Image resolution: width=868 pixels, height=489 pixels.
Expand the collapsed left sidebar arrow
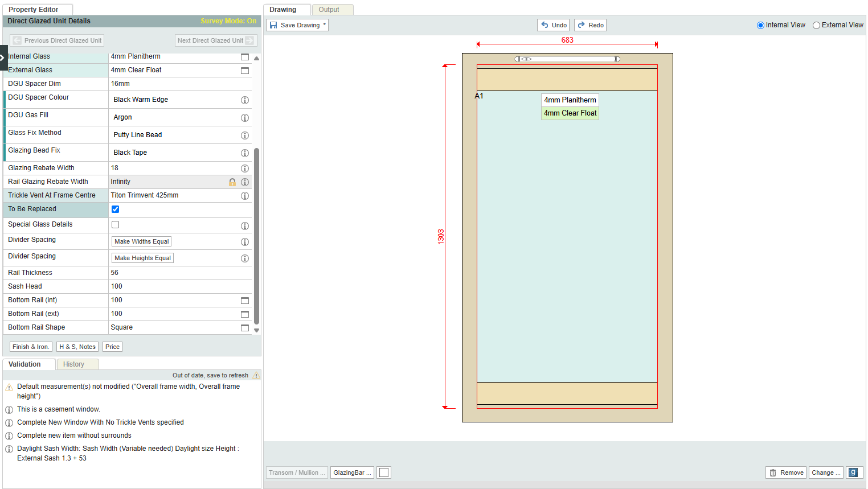tap(3, 57)
